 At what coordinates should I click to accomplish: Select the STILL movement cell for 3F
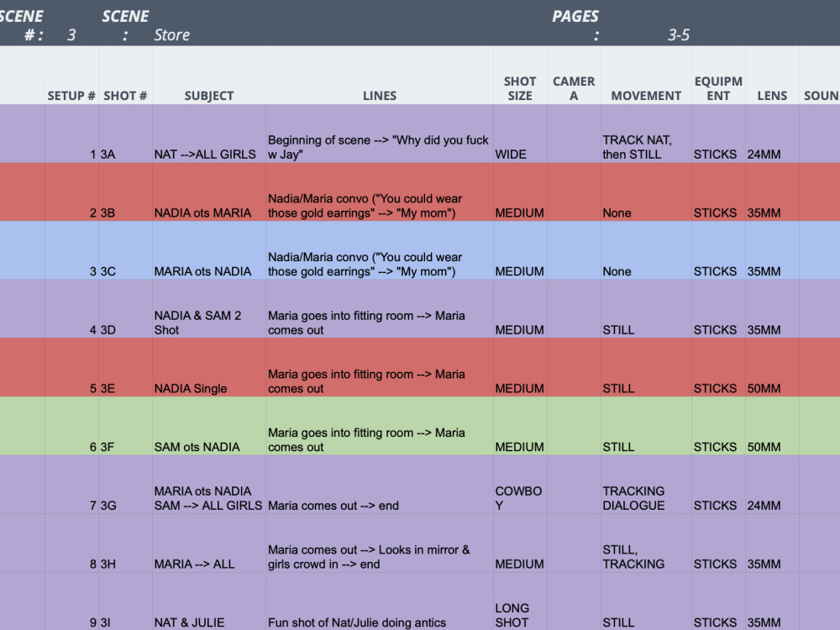click(x=646, y=425)
